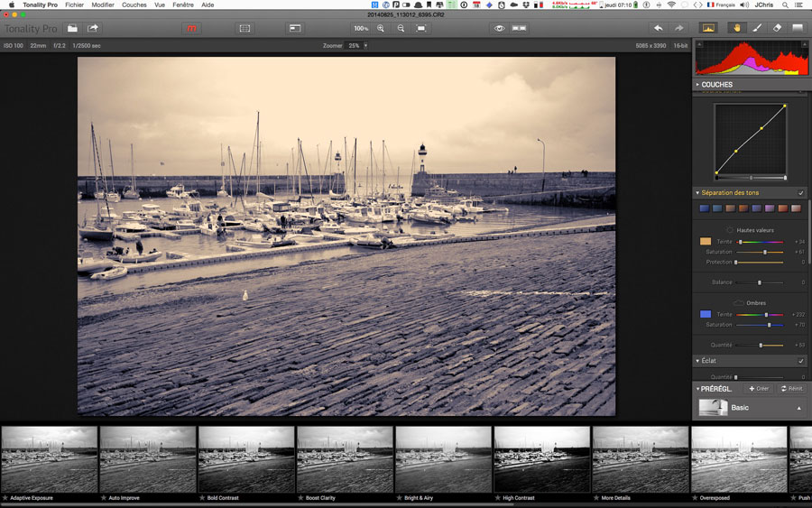The image size is (812, 508).
Task: Expand the COUCHES panel
Action: tap(697, 85)
